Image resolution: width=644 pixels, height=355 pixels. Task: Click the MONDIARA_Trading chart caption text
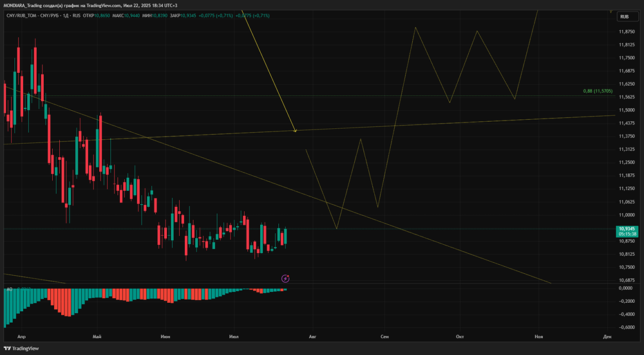[x=90, y=5]
